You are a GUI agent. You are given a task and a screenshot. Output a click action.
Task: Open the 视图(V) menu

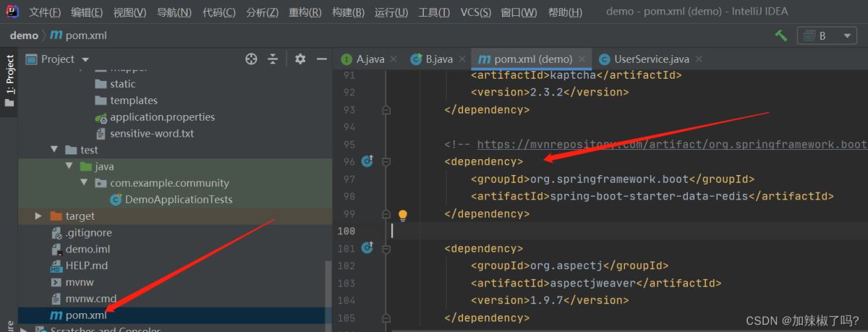129,12
